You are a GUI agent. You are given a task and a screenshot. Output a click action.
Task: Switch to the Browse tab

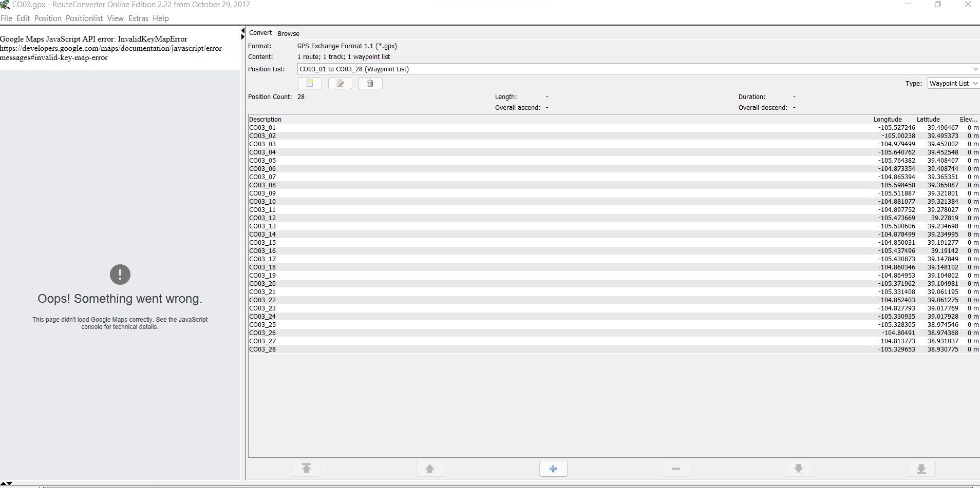point(288,33)
